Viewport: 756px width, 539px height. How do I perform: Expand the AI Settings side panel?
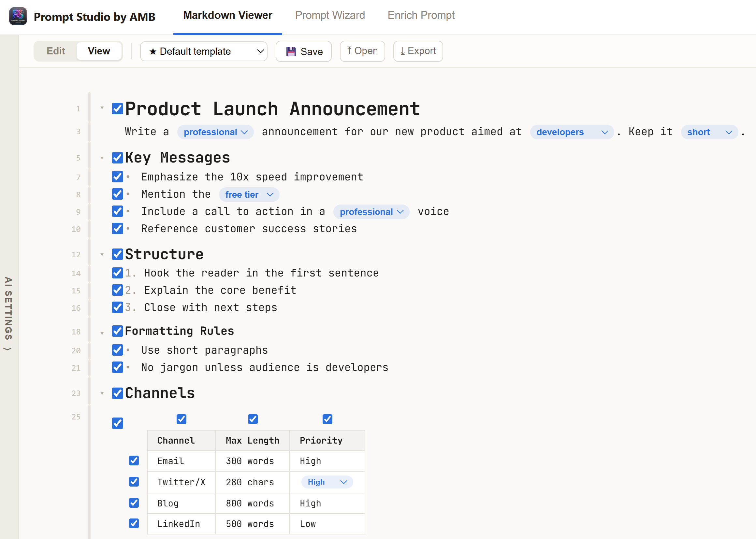[8, 314]
